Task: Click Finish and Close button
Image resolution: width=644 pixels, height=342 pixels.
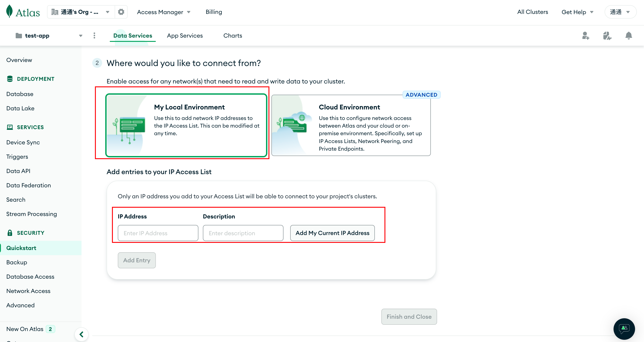Action: [x=409, y=317]
